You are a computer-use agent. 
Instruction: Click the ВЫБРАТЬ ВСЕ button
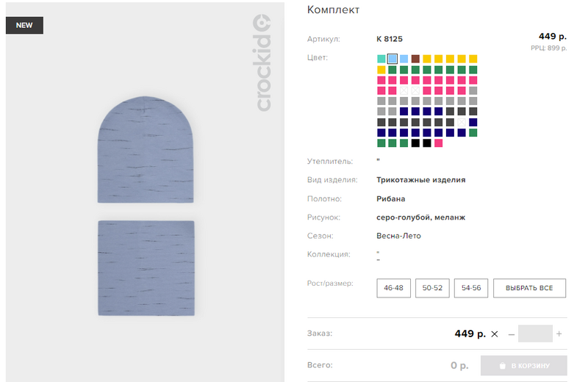coord(529,288)
